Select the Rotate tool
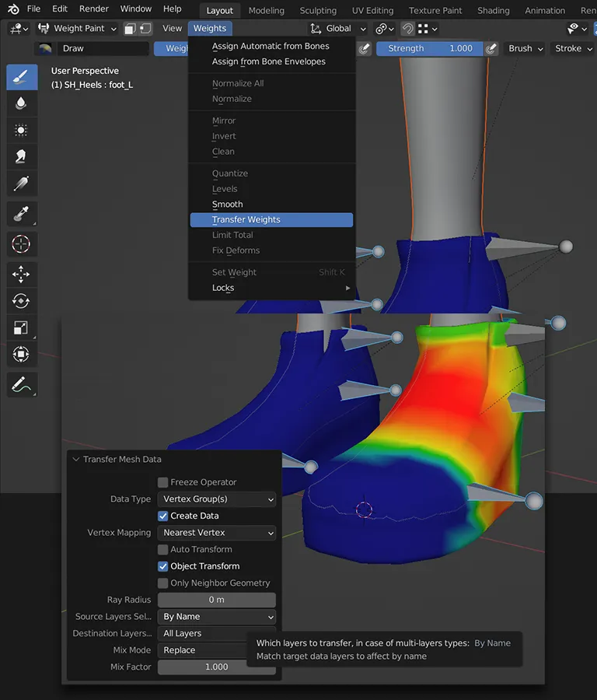The image size is (597, 700). tap(22, 300)
